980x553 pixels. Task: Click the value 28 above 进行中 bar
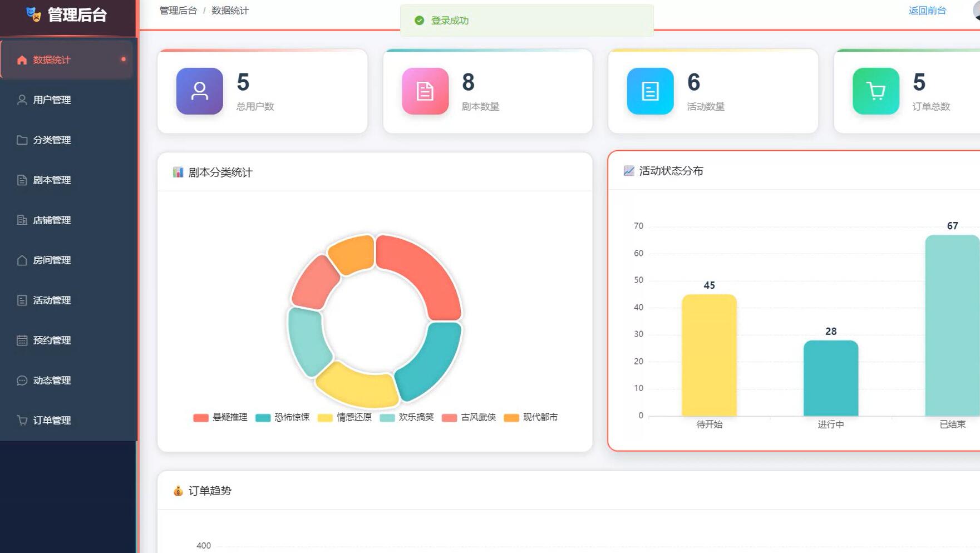(831, 332)
